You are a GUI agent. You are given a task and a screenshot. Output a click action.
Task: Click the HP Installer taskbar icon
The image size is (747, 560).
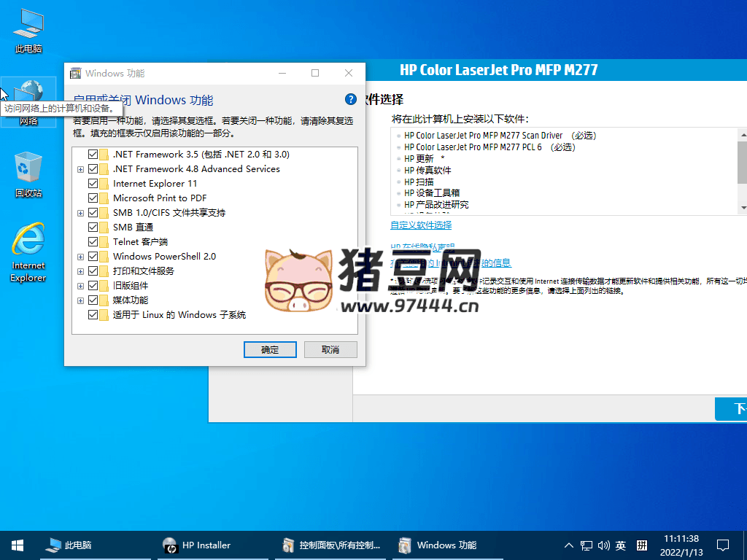[x=197, y=545]
